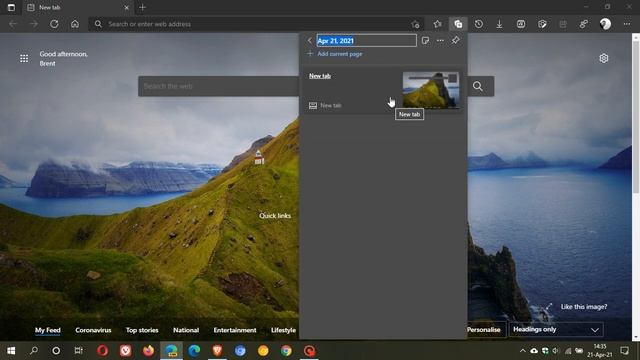Viewport: 640px width, 360px height.
Task: Select the National feed tab
Action: click(186, 330)
